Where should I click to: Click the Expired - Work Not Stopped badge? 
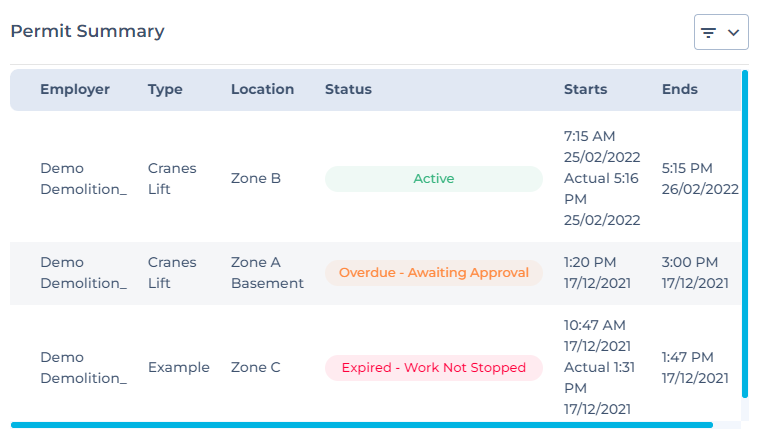point(433,368)
